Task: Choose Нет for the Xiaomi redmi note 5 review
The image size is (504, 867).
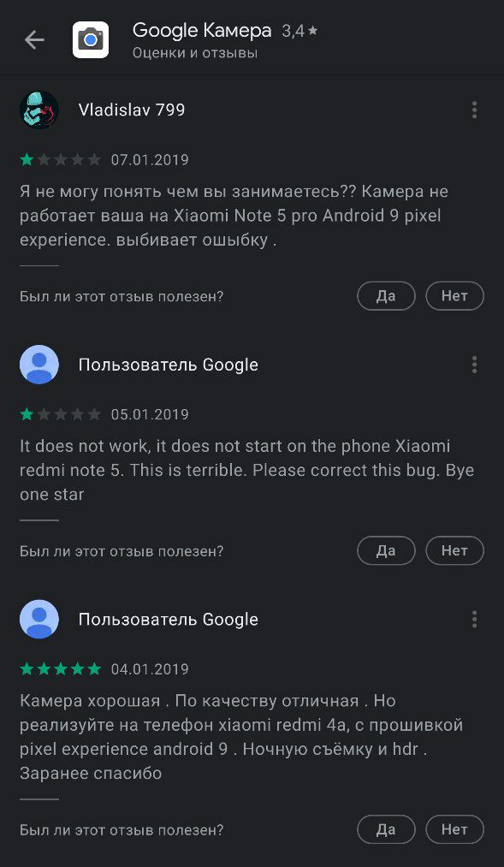Action: (454, 550)
